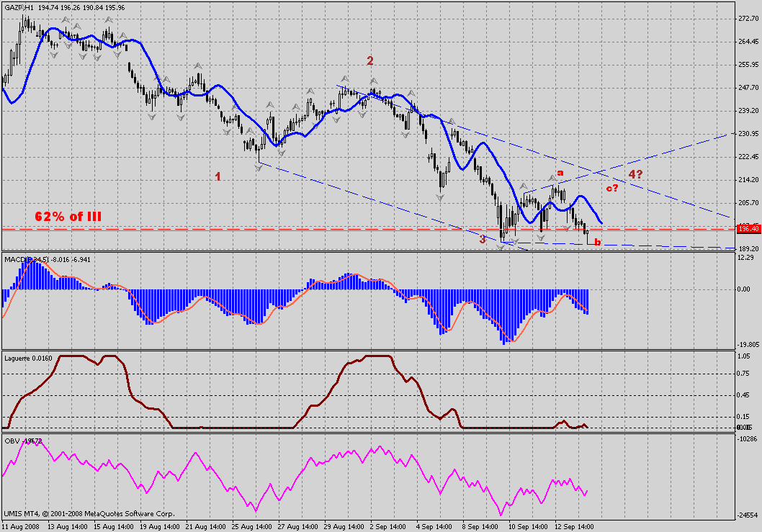This screenshot has height=532, width=762.
Task: Click Laguerre scale value 0.15
Action: [x=743, y=416]
